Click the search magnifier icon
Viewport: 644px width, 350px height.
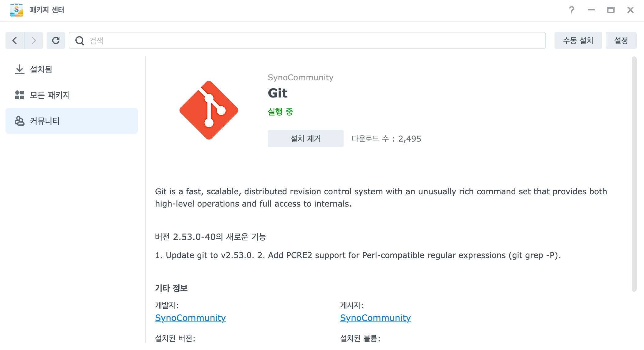point(80,40)
